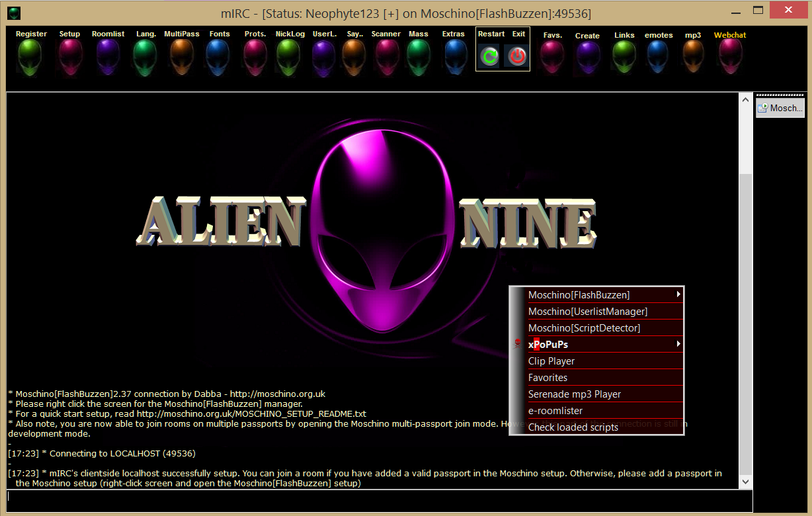Click the MultiPass orange alien icon
The height and width of the screenshot is (516, 812).
pyautogui.click(x=181, y=57)
